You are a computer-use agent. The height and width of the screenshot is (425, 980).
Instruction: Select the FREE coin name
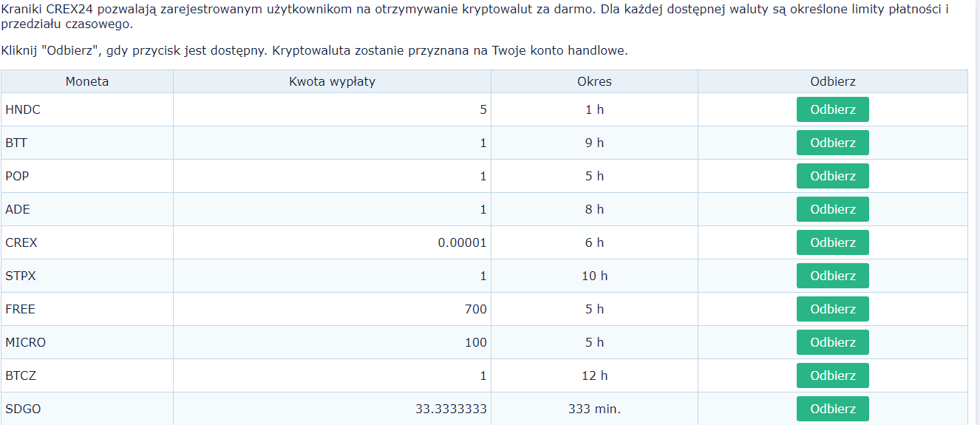coord(20,309)
